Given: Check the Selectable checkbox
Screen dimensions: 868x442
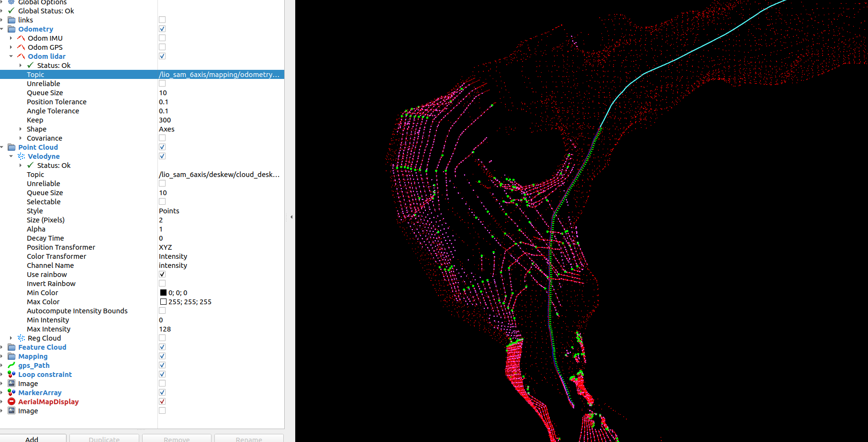Looking at the screenshot, I should point(162,201).
